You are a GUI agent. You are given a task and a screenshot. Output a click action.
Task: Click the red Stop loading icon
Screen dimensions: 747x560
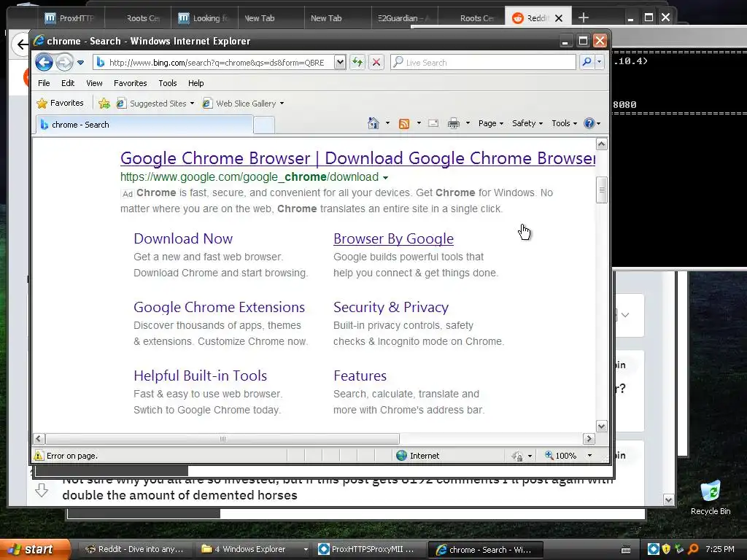[376, 63]
